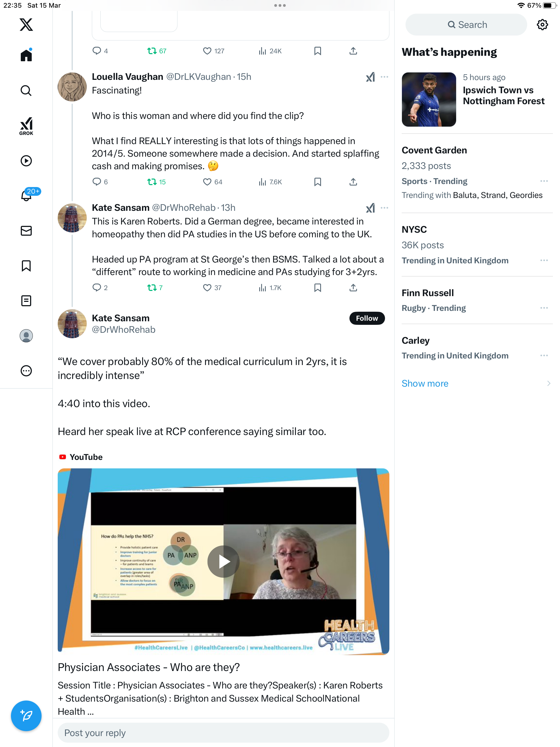Repost Kate Sansam's reply with 7 reposts
560x747 pixels.
[x=155, y=288]
